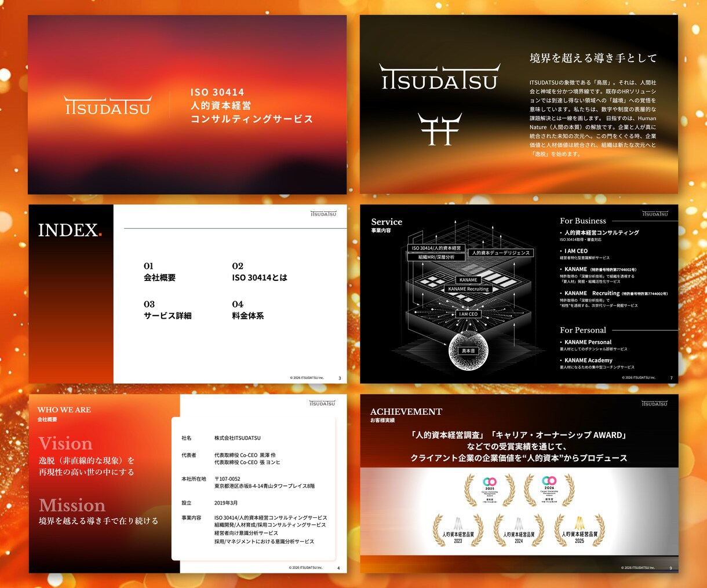This screenshot has height=588, width=707.
Task: Click the KANAME Recruiting label in the diagram
Action: (468, 288)
